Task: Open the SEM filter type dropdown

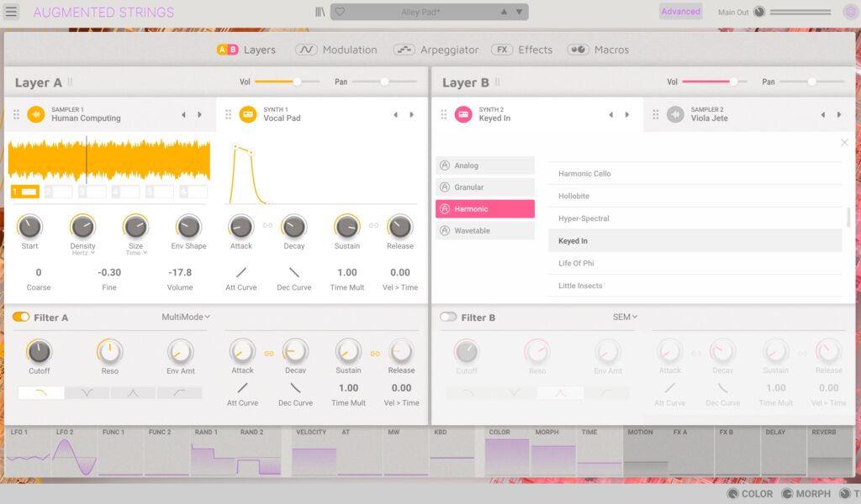Action: tap(625, 317)
